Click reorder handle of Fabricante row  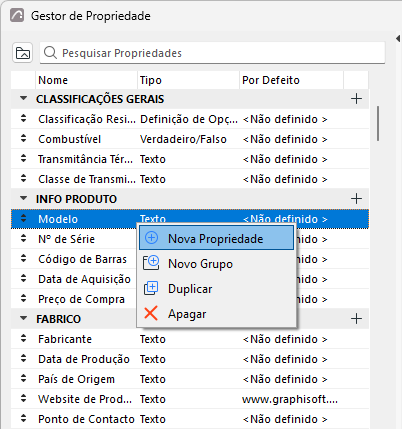pyautogui.click(x=23, y=338)
